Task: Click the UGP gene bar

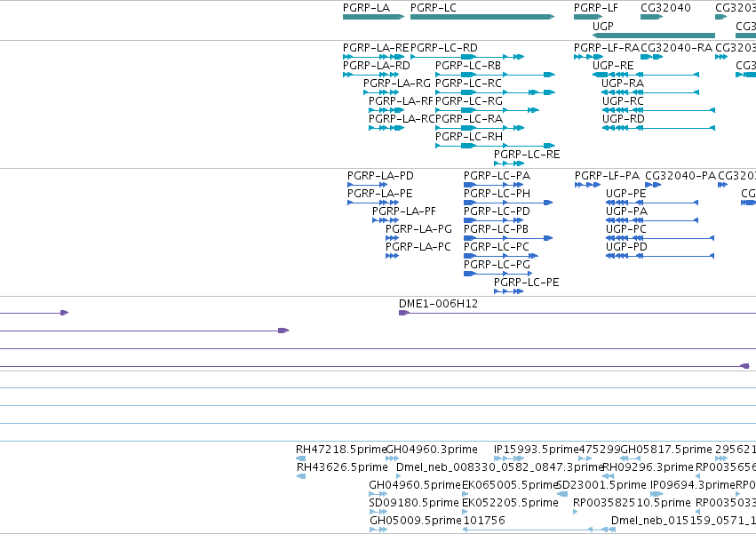Action: [654, 36]
